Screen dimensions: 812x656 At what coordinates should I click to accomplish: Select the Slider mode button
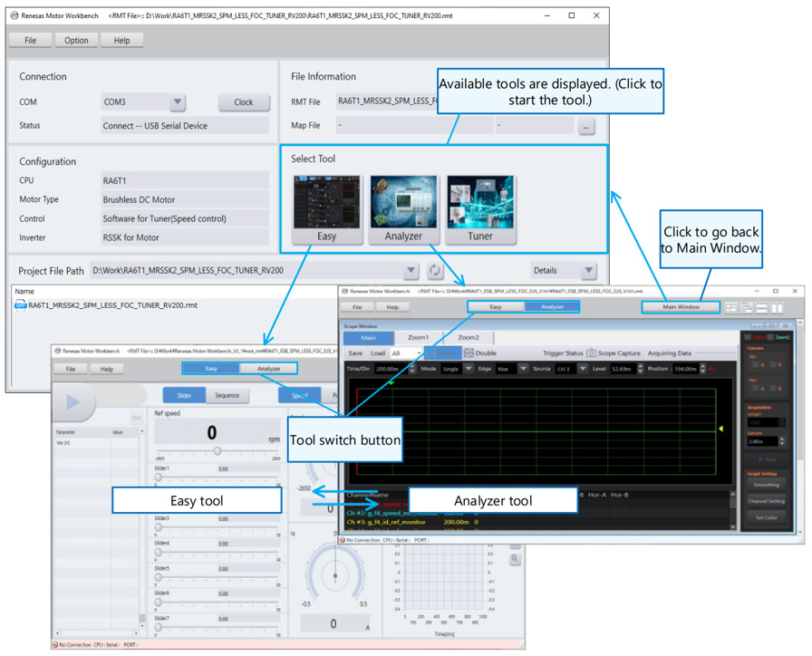[184, 396]
